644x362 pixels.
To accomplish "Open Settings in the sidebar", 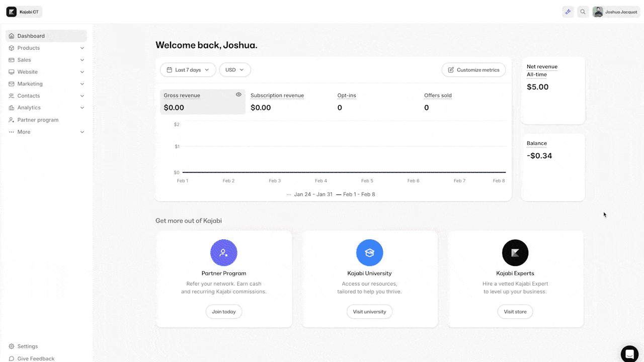I will click(46, 346).
